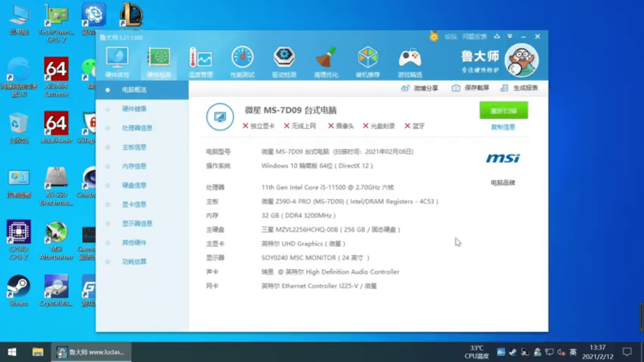
Task: Launch the 性能测试 performance benchmark
Action: 242,62
